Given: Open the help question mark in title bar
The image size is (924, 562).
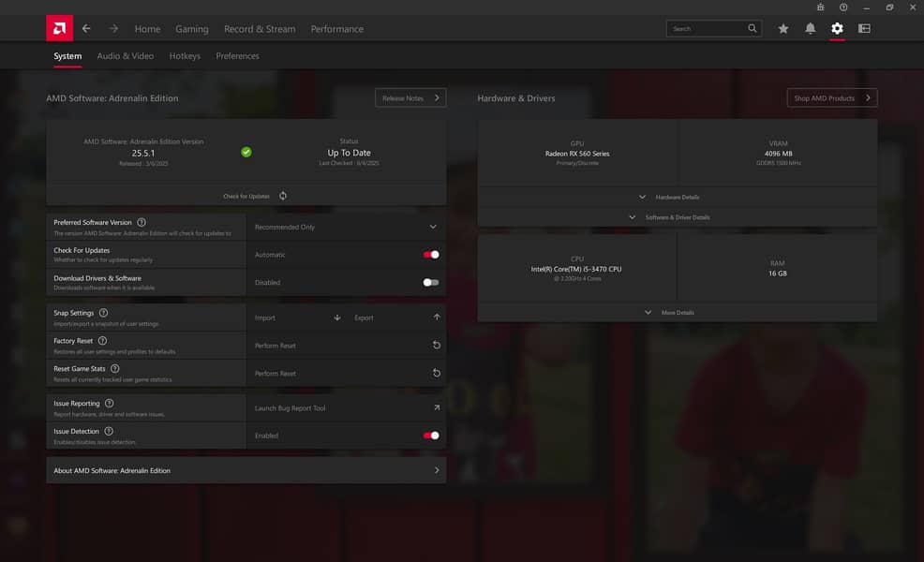Looking at the screenshot, I should [843, 7].
